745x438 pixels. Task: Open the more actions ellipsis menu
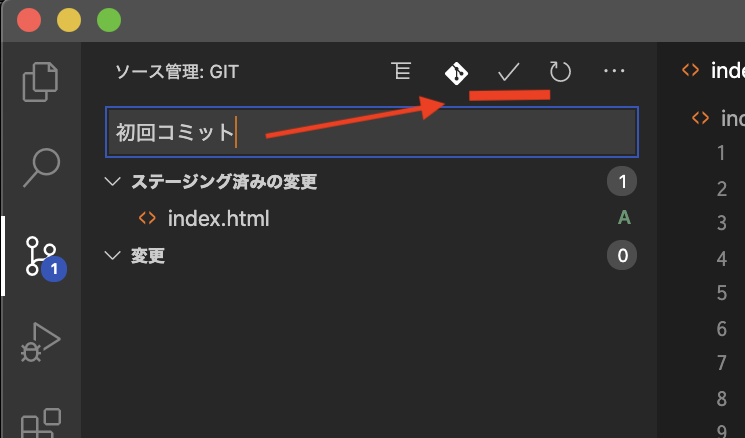click(x=614, y=71)
